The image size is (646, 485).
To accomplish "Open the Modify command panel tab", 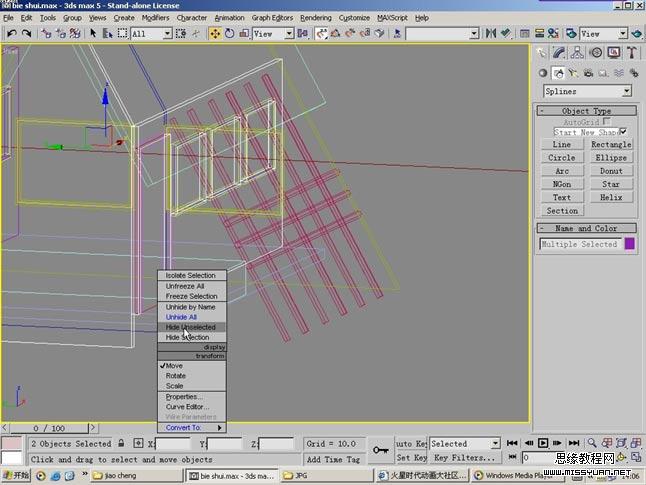I will click(559, 53).
